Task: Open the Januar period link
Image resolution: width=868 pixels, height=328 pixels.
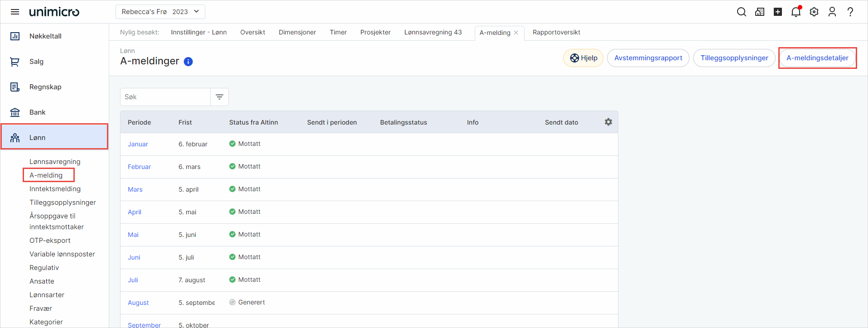Action: click(138, 144)
